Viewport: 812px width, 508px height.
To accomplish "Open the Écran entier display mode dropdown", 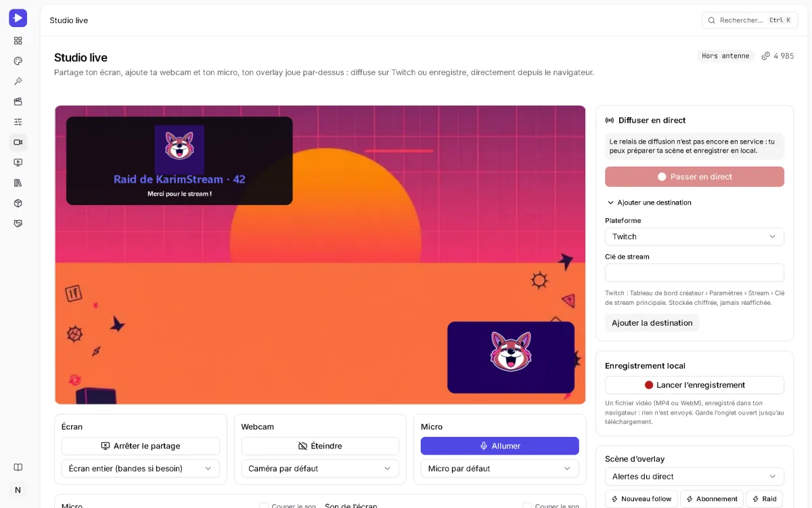I will pos(141,469).
